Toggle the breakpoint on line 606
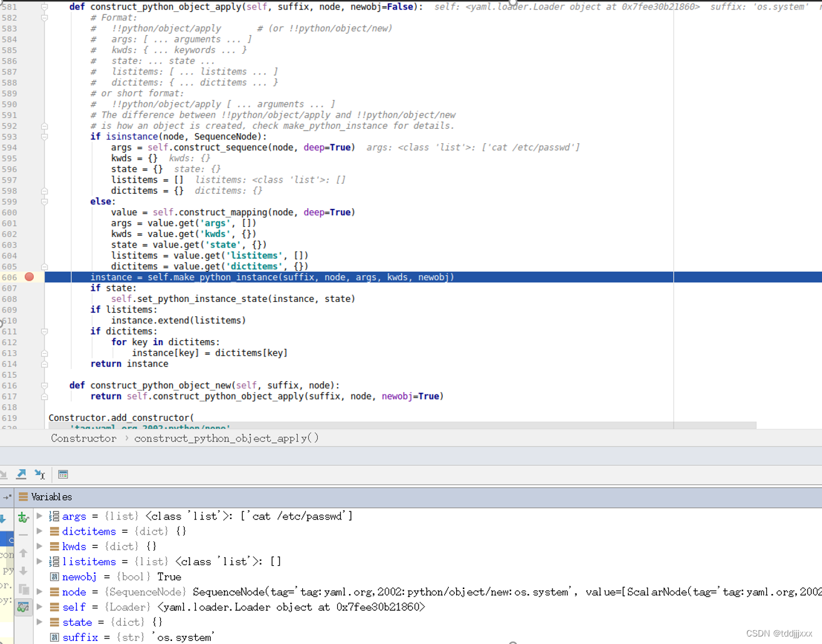 (x=29, y=277)
